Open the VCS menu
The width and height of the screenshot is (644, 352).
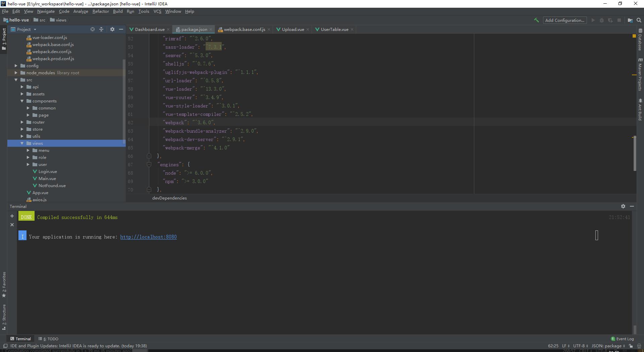tap(157, 11)
